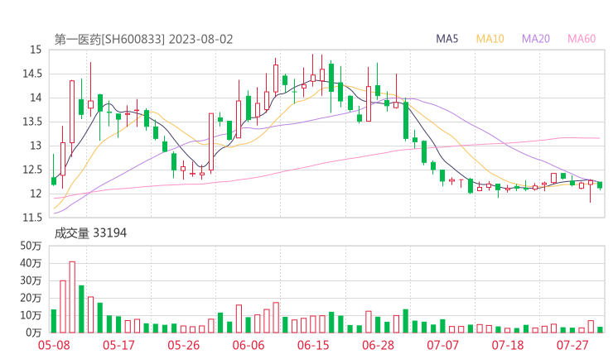Click the price axis label 14.5
The height and width of the screenshot is (364, 613).
coord(32,74)
